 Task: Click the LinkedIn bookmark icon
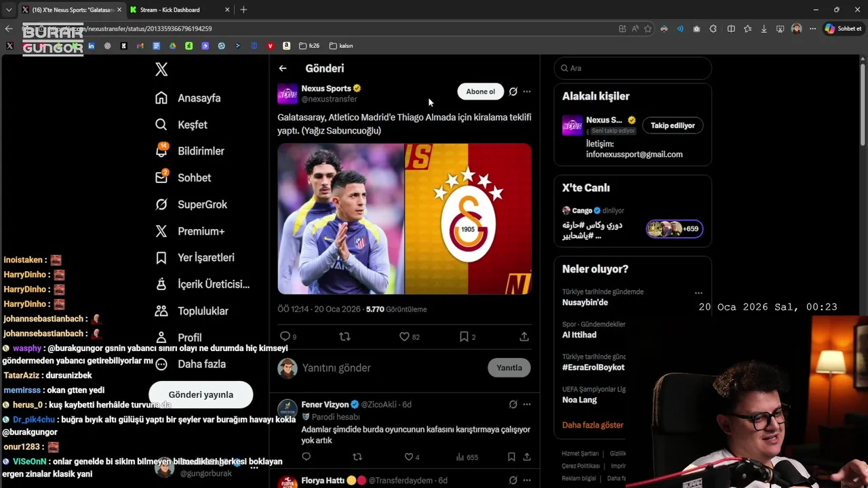91,45
